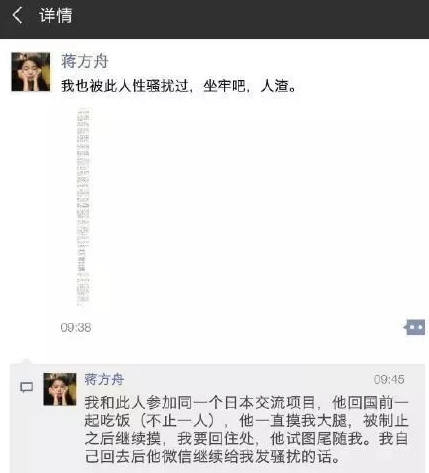Tap the speech bubble comment icon
429x473 pixels.
27,387
